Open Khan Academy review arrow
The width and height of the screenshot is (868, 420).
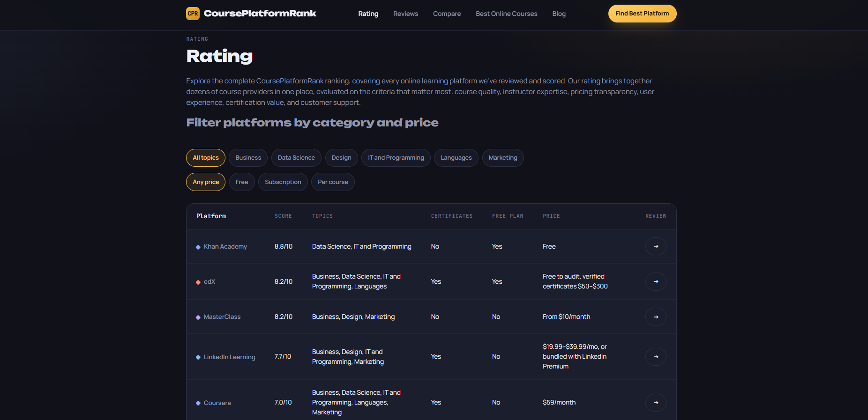tap(656, 246)
